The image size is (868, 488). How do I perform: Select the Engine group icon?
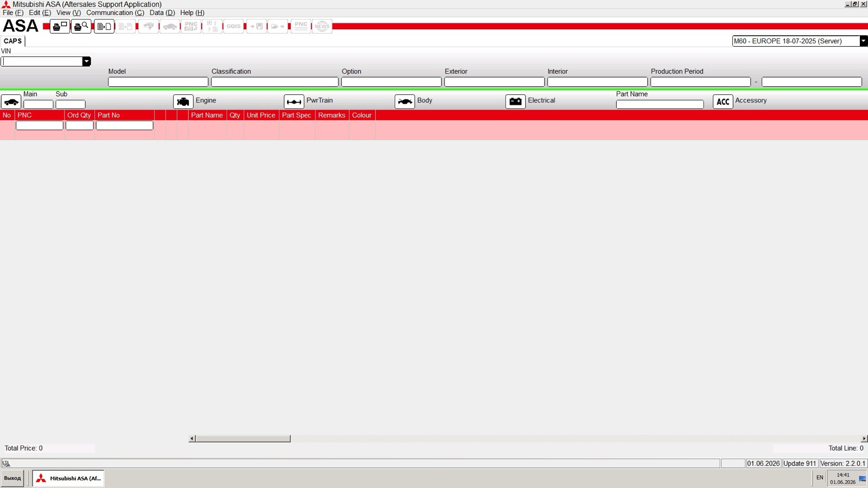pos(183,102)
